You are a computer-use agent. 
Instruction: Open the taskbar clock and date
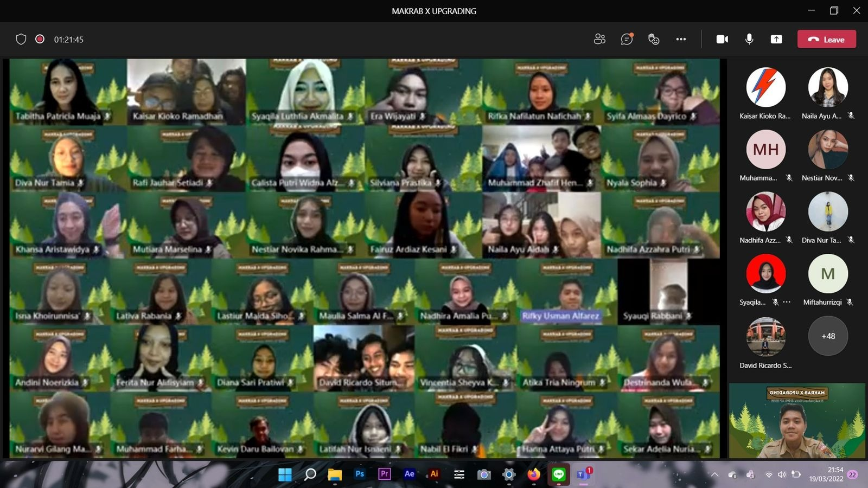coord(827,474)
